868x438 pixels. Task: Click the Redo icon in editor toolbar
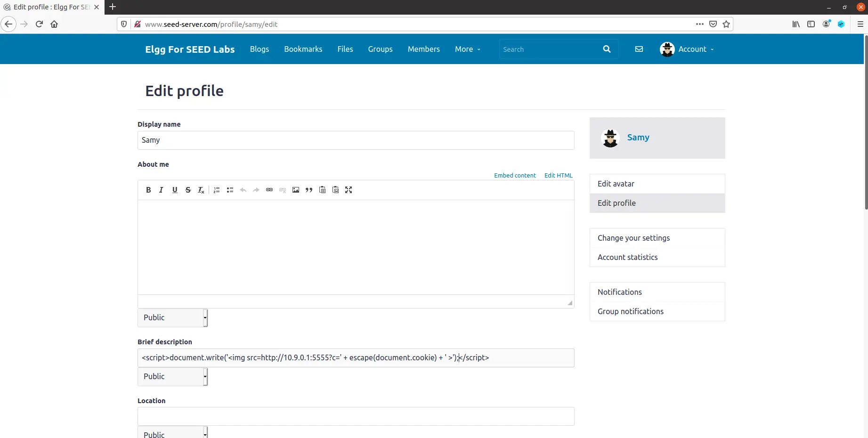pyautogui.click(x=256, y=190)
